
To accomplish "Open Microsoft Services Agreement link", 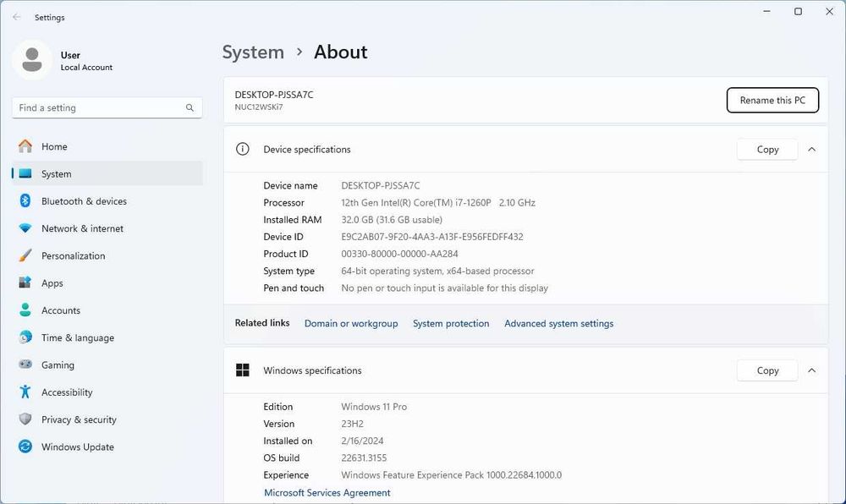I will [x=327, y=493].
